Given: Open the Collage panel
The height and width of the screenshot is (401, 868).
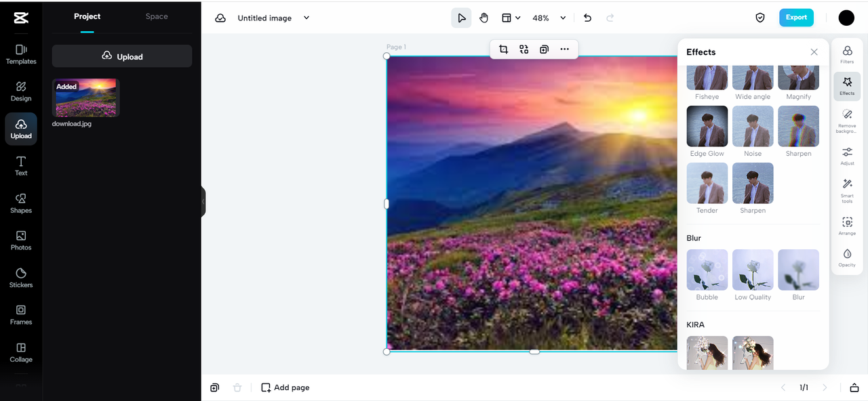Looking at the screenshot, I should click(x=21, y=352).
